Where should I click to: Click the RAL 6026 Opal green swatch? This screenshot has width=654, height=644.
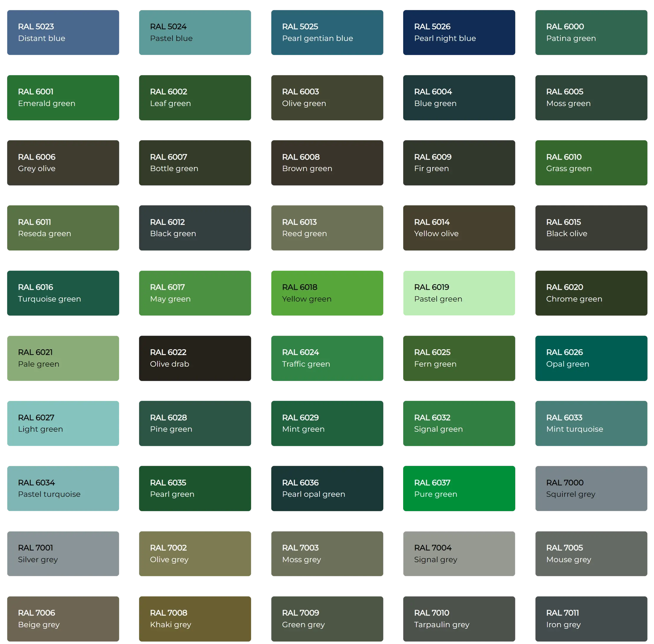[591, 358]
